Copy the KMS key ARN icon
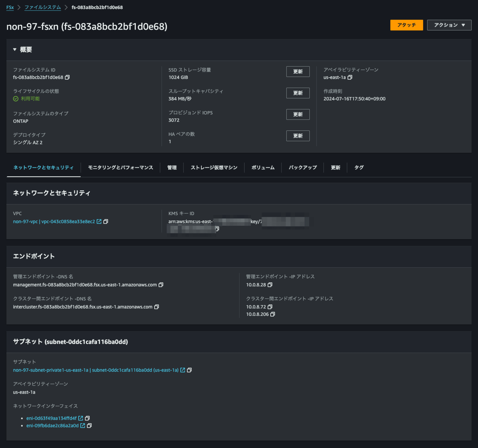 [217, 229]
